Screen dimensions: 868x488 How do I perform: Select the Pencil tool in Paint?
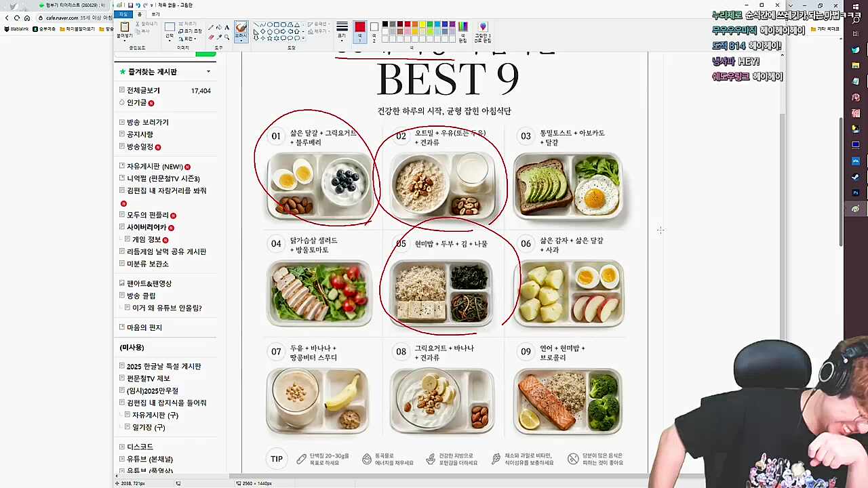[211, 28]
